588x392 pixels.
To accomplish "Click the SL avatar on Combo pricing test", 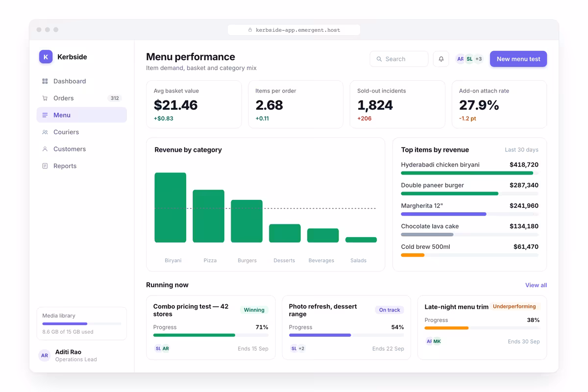I will tap(158, 348).
